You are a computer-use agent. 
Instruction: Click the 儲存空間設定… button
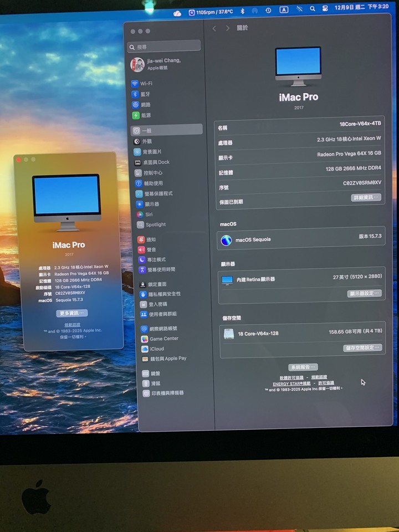click(x=362, y=348)
